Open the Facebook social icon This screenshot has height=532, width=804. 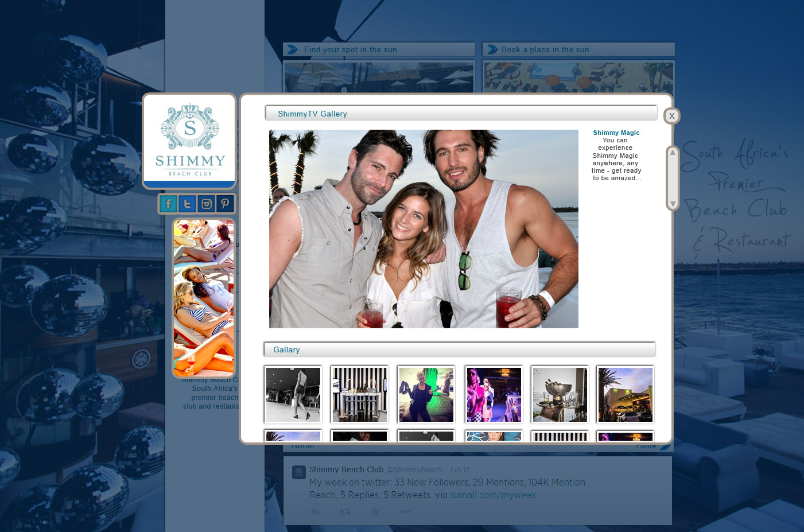click(x=168, y=204)
